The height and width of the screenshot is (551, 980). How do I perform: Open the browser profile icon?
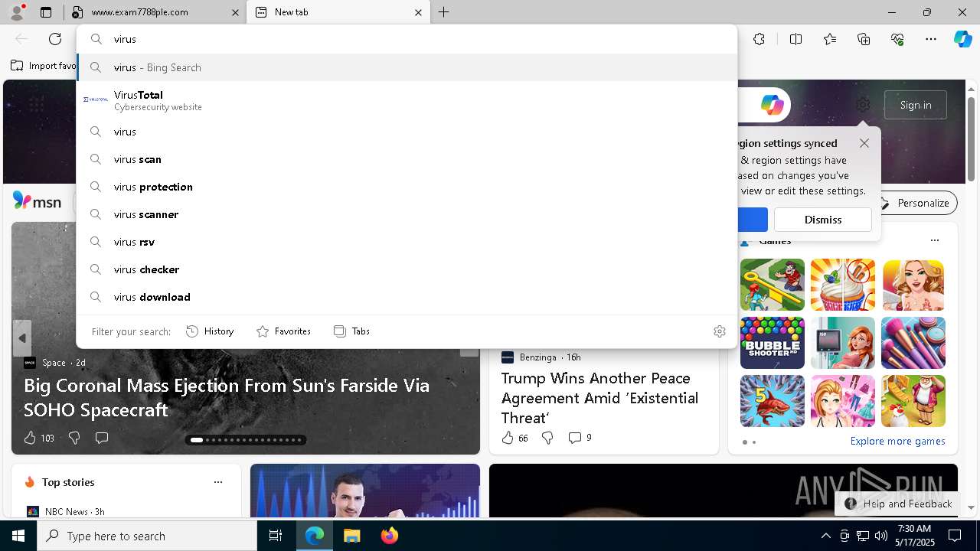tap(17, 12)
